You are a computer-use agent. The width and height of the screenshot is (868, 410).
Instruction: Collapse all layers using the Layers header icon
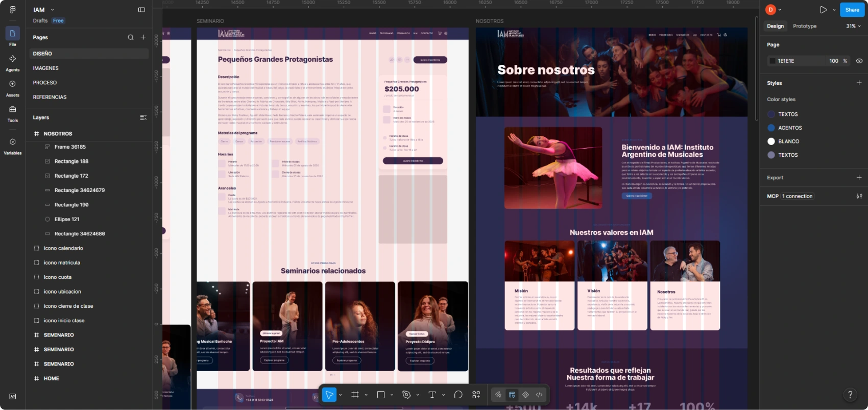point(143,117)
